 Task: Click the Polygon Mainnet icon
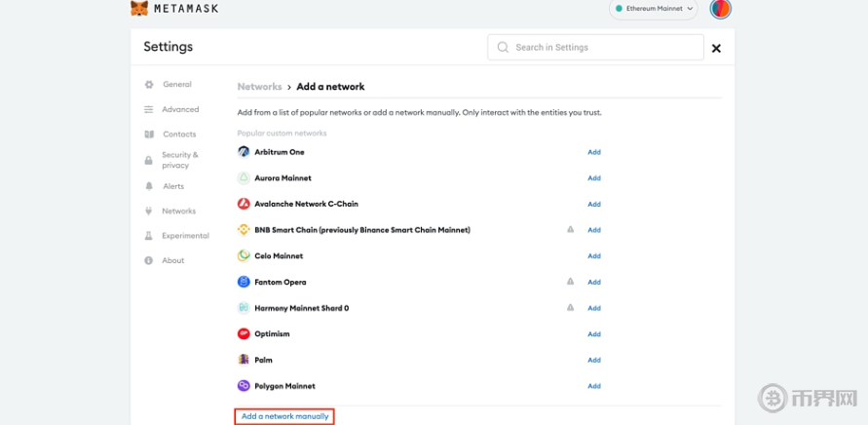coord(244,386)
